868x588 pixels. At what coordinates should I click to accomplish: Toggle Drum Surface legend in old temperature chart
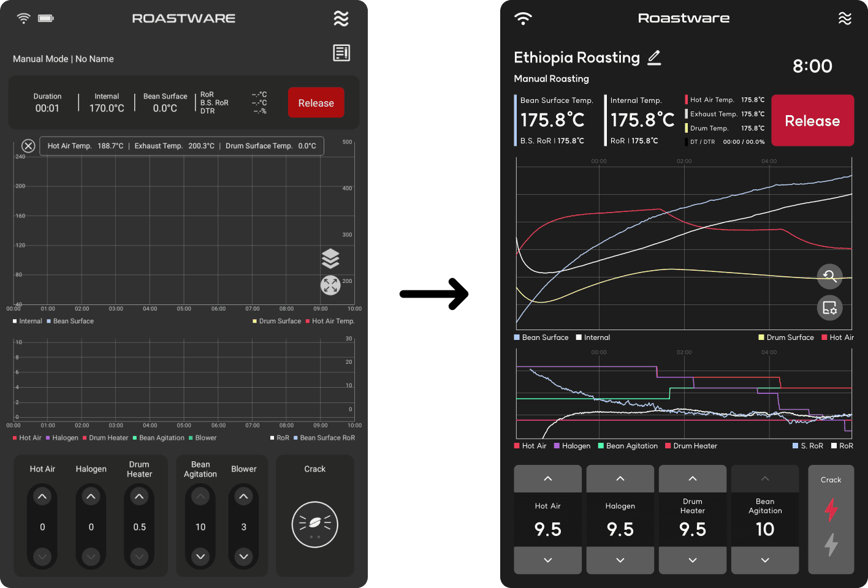(x=276, y=321)
